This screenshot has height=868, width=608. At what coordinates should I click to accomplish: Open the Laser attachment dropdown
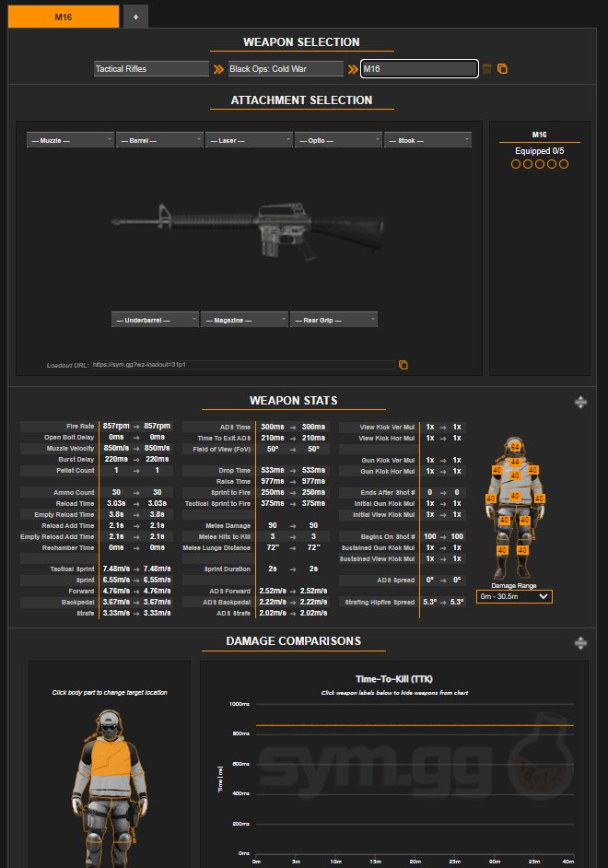point(249,140)
